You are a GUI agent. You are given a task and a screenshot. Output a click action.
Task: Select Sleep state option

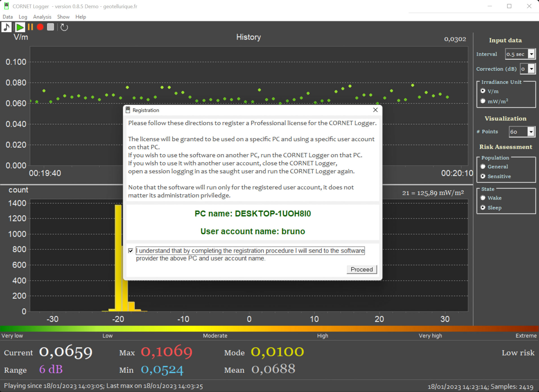coord(483,208)
